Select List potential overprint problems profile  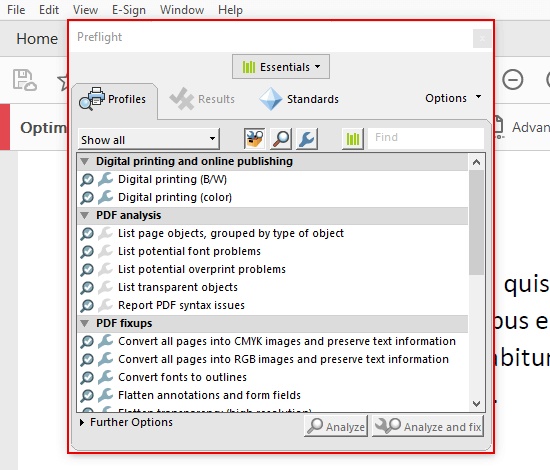pos(272,269)
